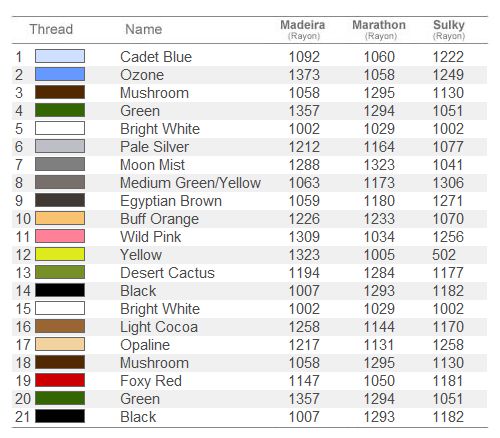Screen dimensions: 500x438
Task: Click the Foxy Red color swatch
Action: click(x=60, y=380)
